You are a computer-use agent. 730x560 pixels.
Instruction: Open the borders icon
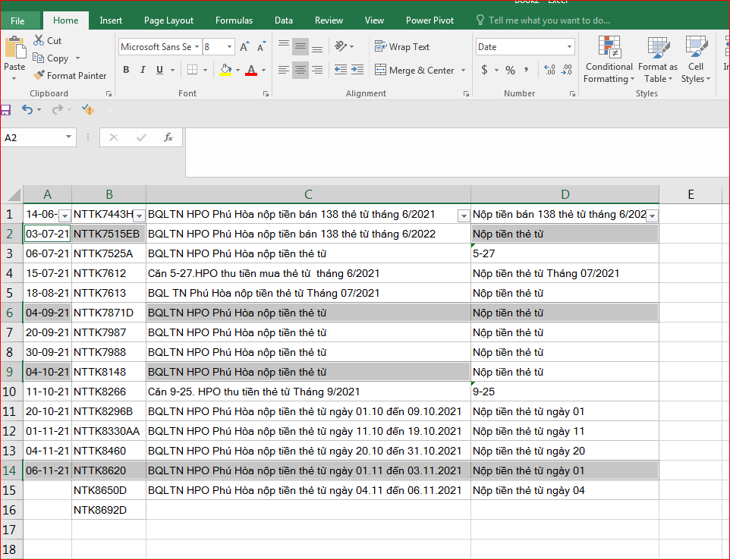tap(192, 70)
